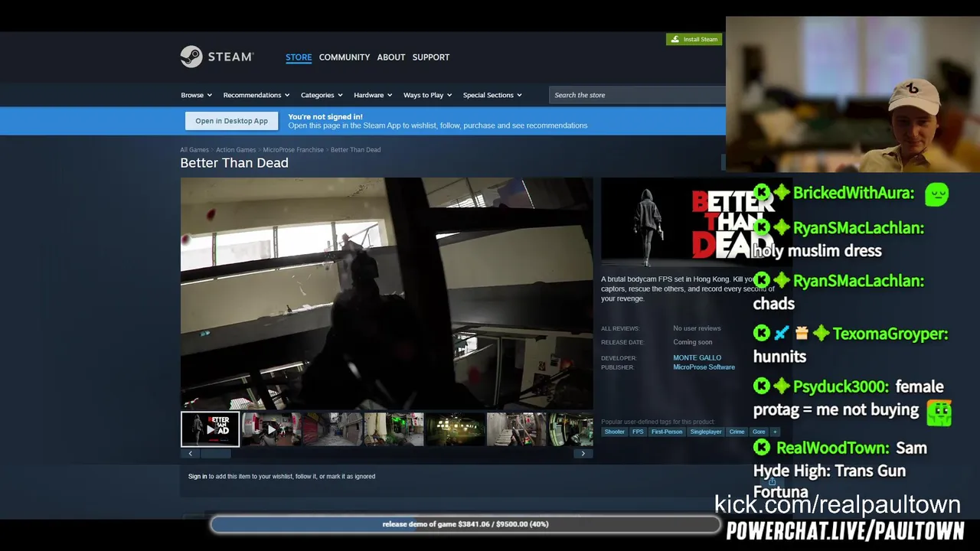This screenshot has height=551, width=980.
Task: Click the main trailer video player
Action: [x=387, y=294]
